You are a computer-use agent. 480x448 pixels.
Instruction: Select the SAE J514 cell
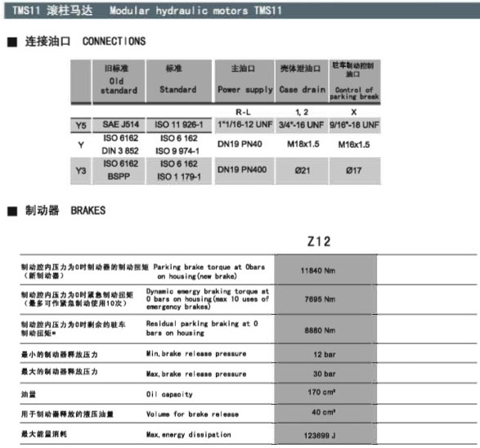click(x=120, y=124)
